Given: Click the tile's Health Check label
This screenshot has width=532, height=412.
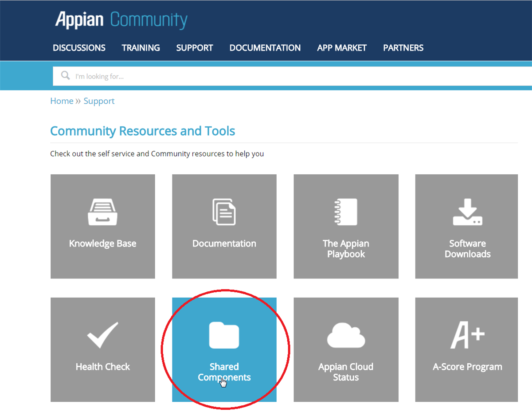Looking at the screenshot, I should 102,367.
